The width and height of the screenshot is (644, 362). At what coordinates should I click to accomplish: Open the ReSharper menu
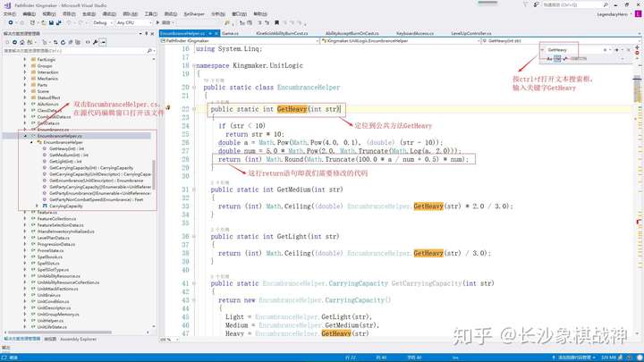pos(194,14)
